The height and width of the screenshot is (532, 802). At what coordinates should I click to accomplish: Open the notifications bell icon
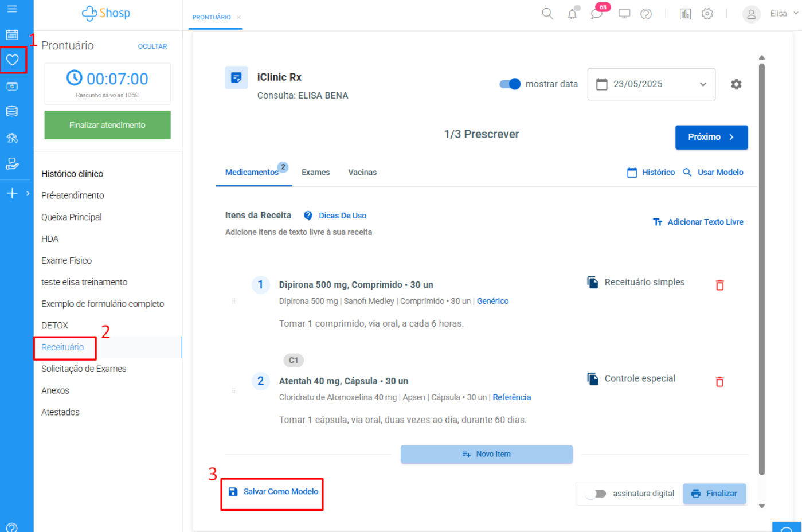(572, 14)
